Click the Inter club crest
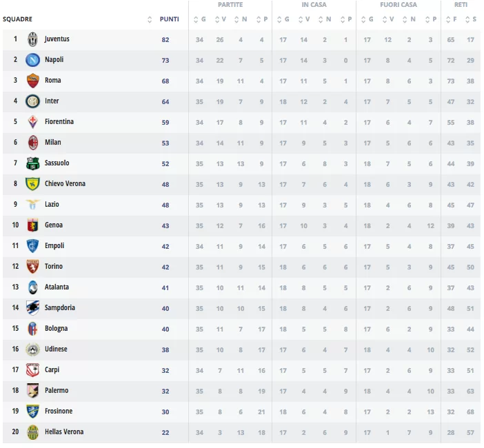 tap(32, 101)
